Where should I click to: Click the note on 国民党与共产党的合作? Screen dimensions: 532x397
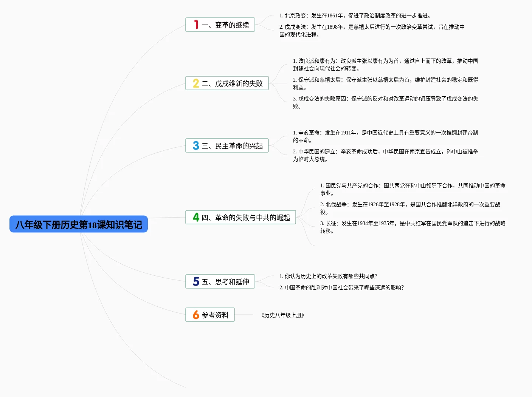click(x=413, y=189)
